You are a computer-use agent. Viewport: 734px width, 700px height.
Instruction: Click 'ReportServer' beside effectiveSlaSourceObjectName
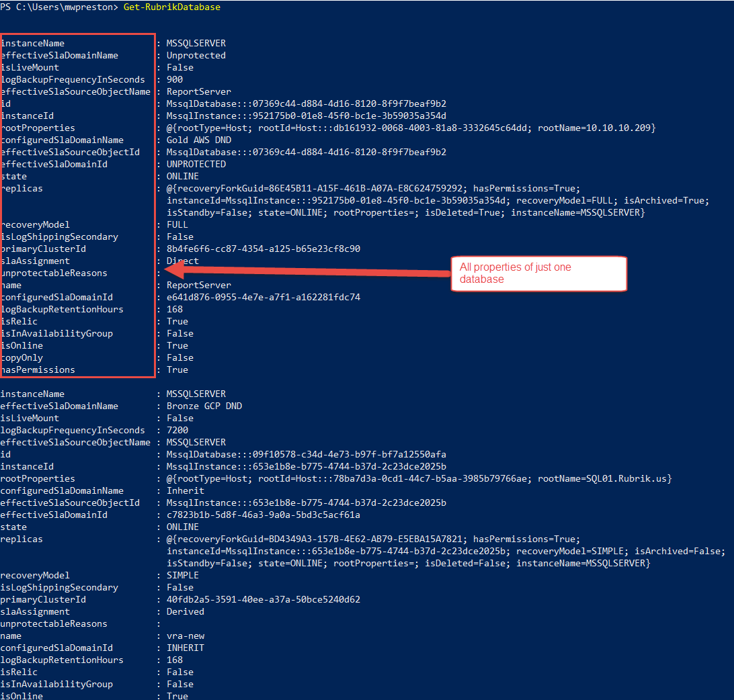click(199, 92)
